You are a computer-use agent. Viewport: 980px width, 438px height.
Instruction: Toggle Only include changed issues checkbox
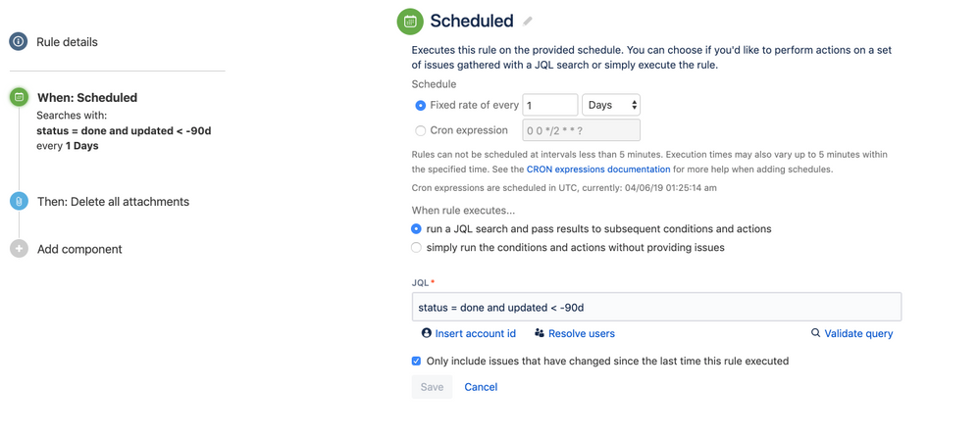coord(416,361)
